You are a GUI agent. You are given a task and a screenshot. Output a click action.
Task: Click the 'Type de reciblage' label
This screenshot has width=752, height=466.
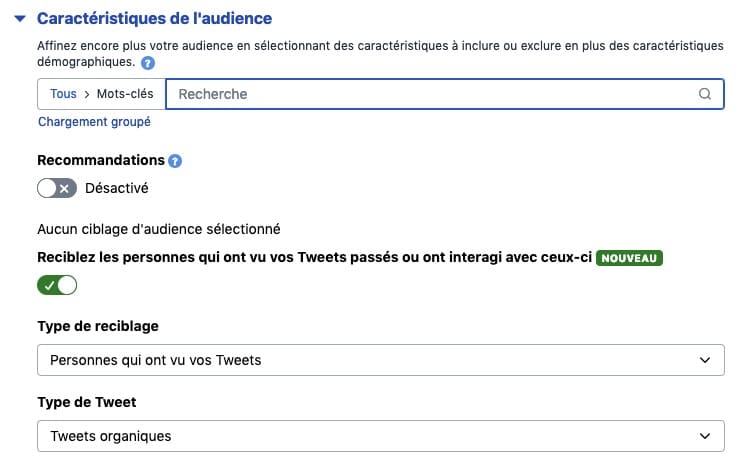tap(98, 326)
